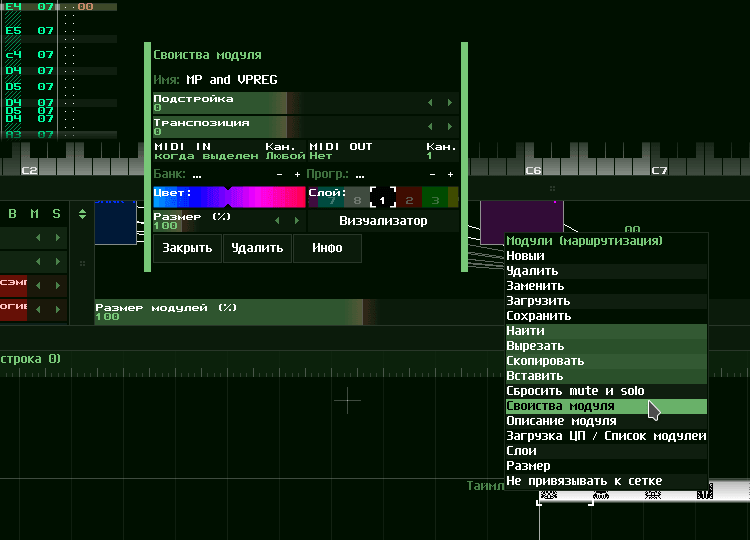Adjust the Цвет color gradient bar
Viewport: 750px width, 540px height.
pos(229,197)
